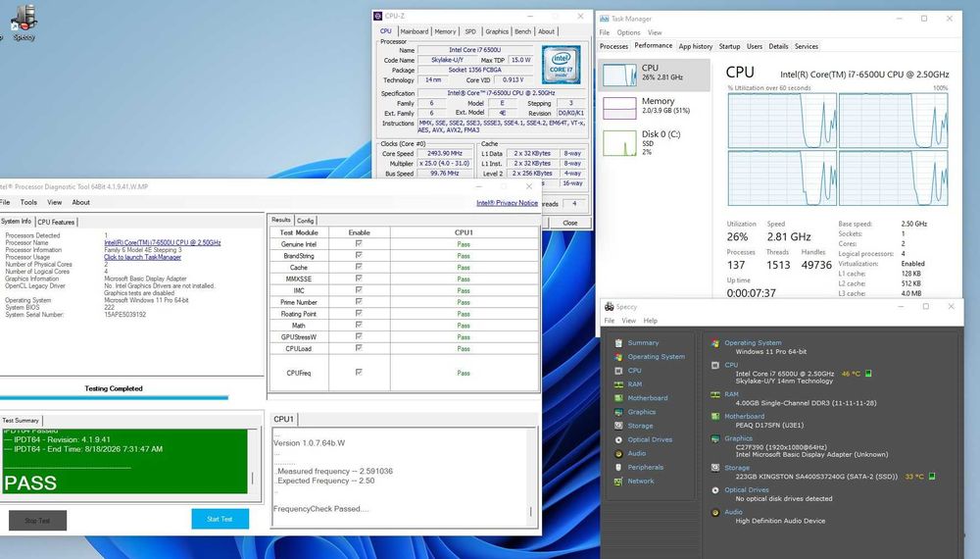Click the Stop Test button
This screenshot has height=559, width=980.
37,520
